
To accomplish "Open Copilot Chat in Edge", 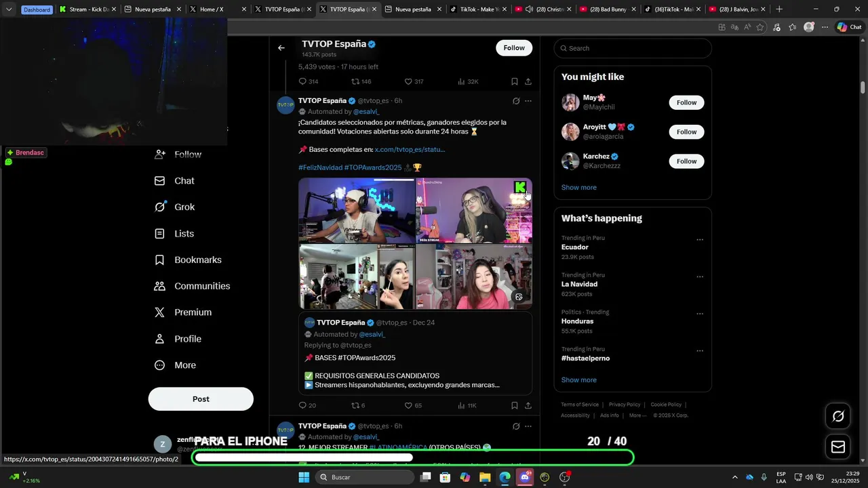I will (849, 27).
